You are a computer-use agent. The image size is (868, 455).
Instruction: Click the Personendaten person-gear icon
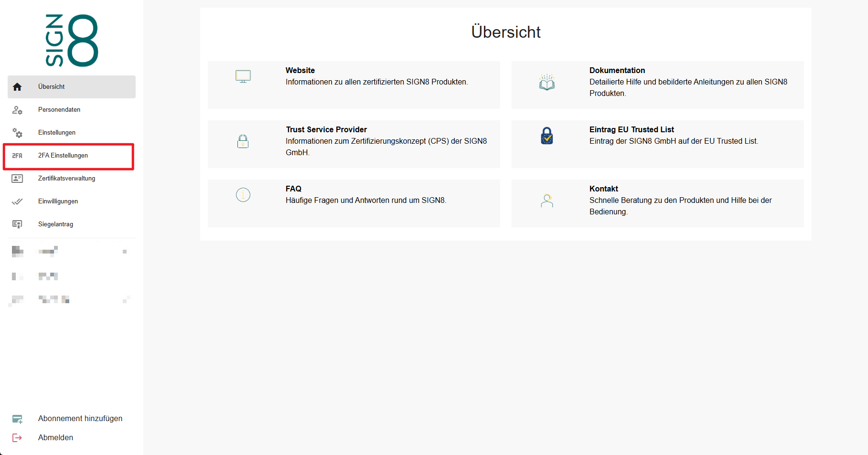point(17,110)
